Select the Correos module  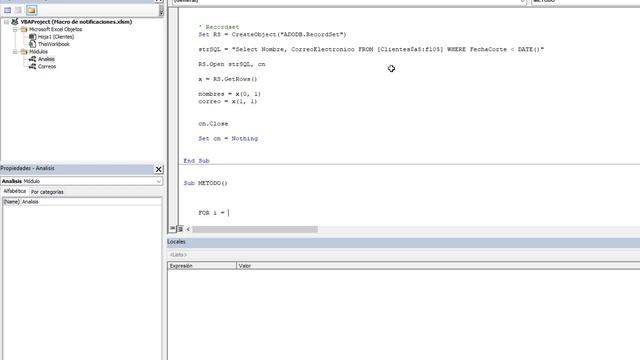coord(47,67)
